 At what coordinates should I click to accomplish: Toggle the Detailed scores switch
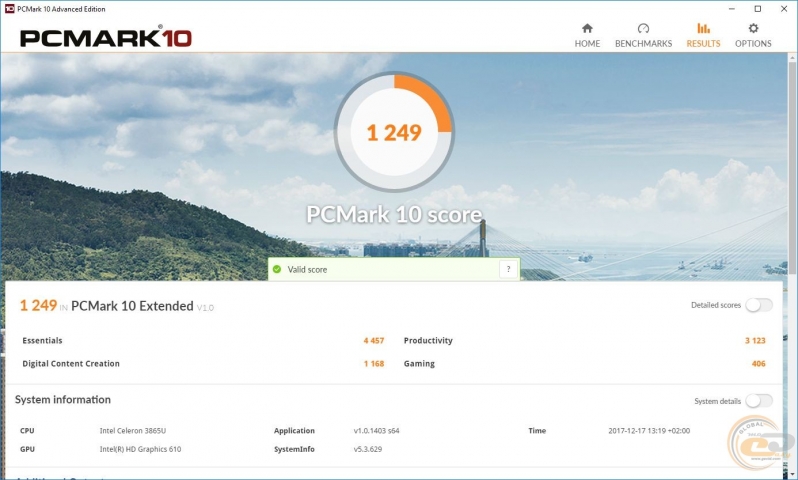759,305
